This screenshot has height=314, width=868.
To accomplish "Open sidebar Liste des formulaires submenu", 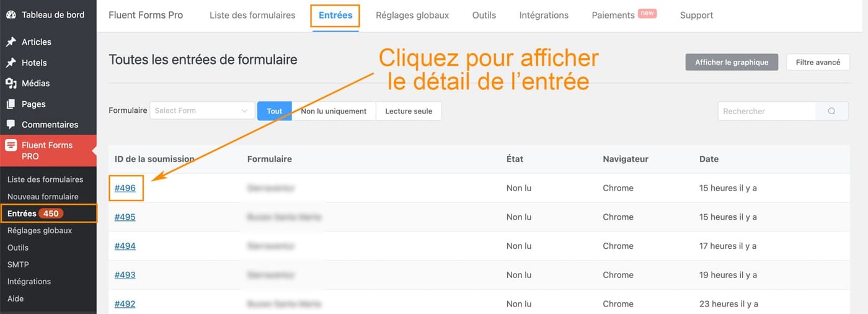I will pos(45,179).
